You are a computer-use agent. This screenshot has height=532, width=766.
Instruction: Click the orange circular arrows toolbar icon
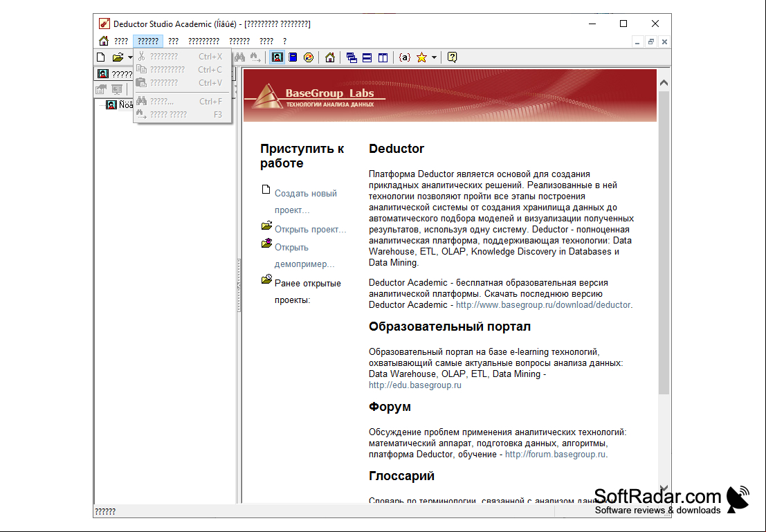(x=308, y=57)
